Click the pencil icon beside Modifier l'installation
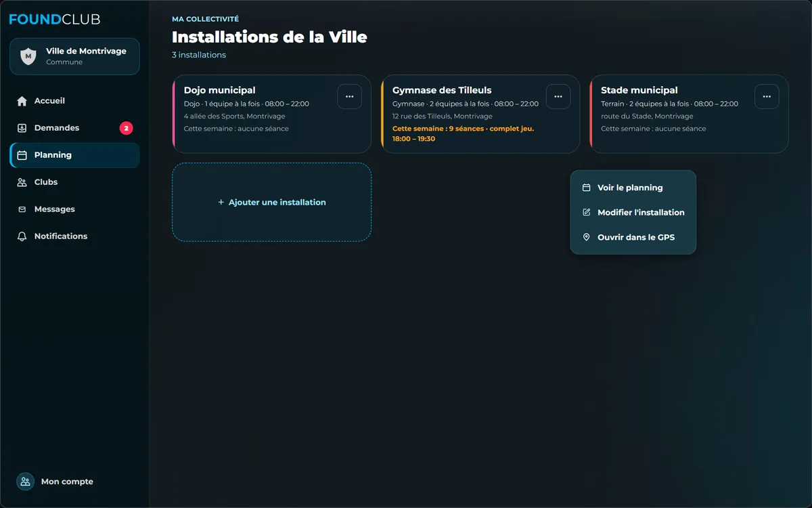The height and width of the screenshot is (508, 812). [x=587, y=212]
